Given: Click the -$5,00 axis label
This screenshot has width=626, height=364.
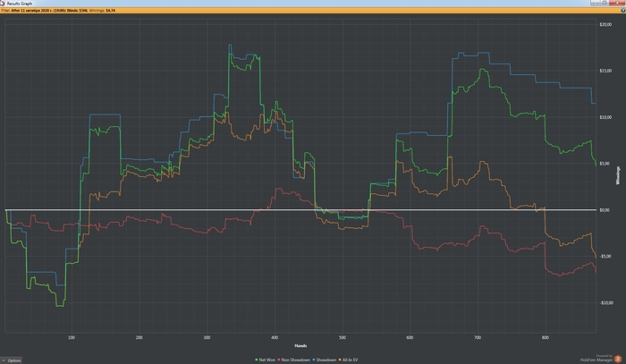Looking at the screenshot, I should (x=605, y=257).
